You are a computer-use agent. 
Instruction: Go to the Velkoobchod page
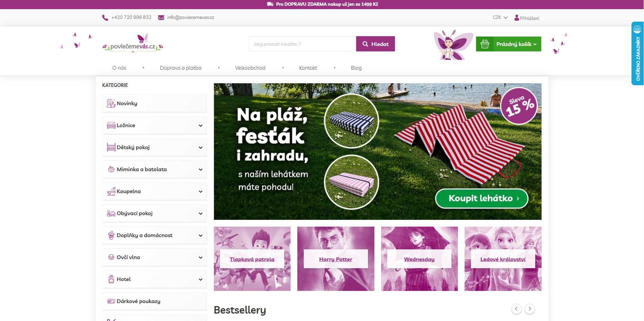[250, 68]
